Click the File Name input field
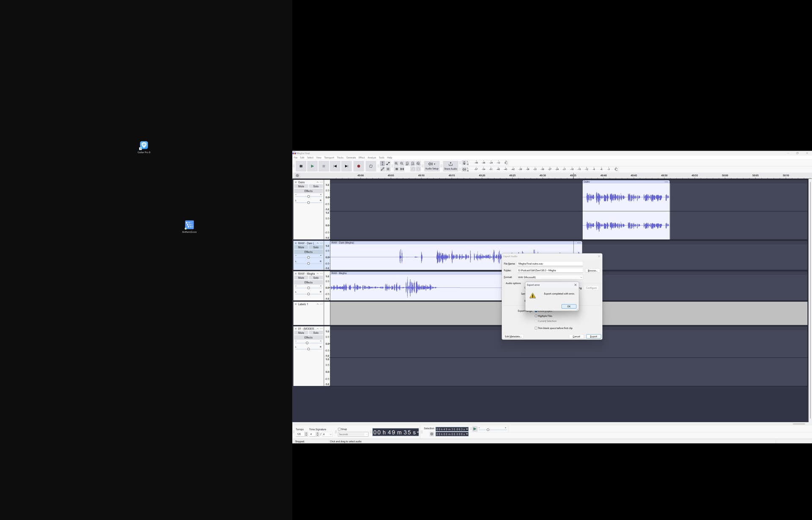This screenshot has height=520, width=812. click(x=550, y=264)
